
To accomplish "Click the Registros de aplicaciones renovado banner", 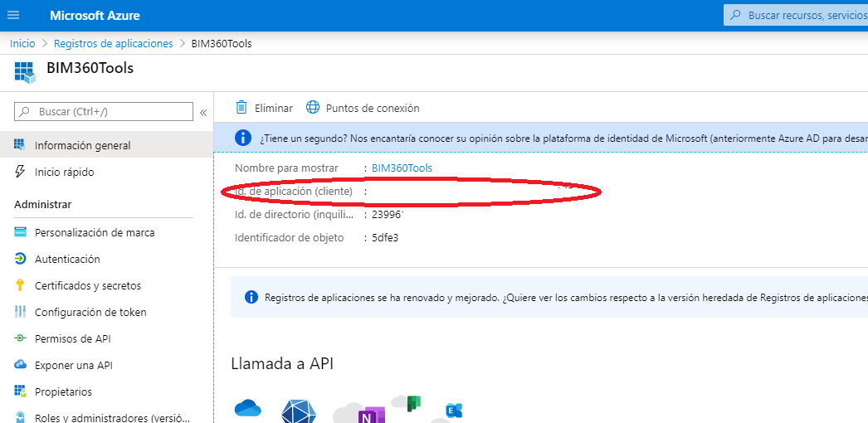I will (549, 298).
